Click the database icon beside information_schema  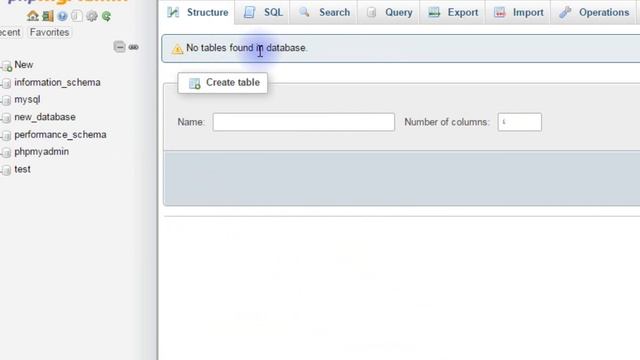pos(6,83)
